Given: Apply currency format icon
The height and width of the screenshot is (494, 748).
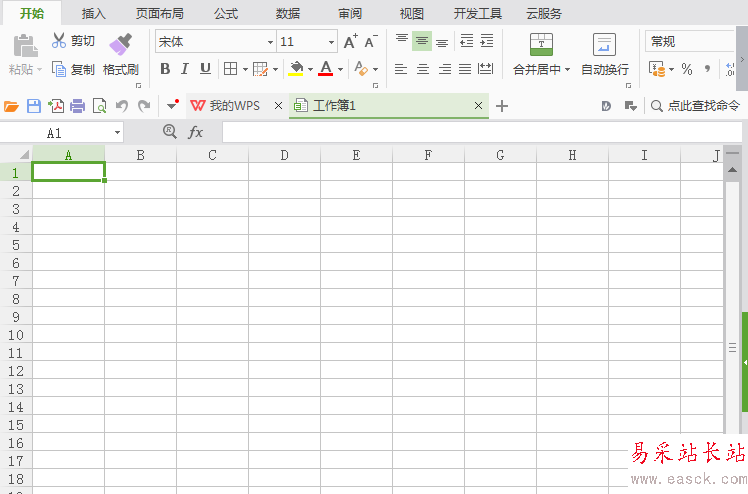Looking at the screenshot, I should [657, 69].
